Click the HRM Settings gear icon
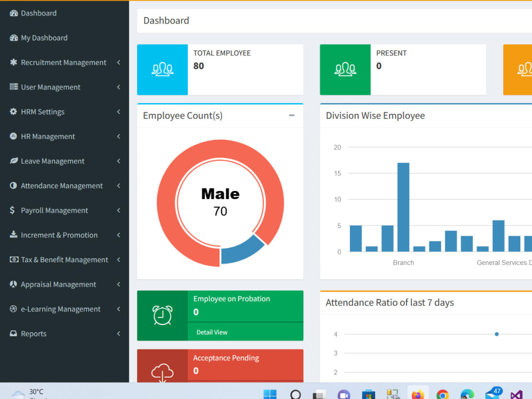The height and width of the screenshot is (399, 532). pos(14,112)
